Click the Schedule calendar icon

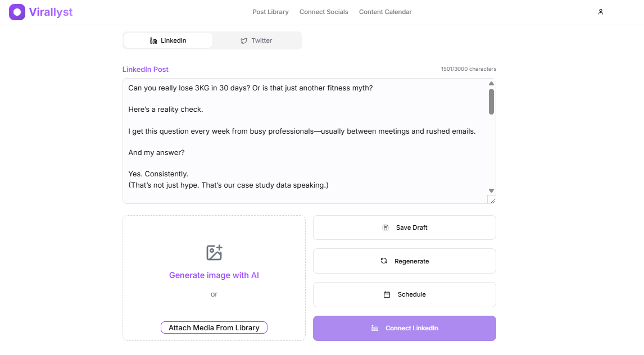point(387,294)
